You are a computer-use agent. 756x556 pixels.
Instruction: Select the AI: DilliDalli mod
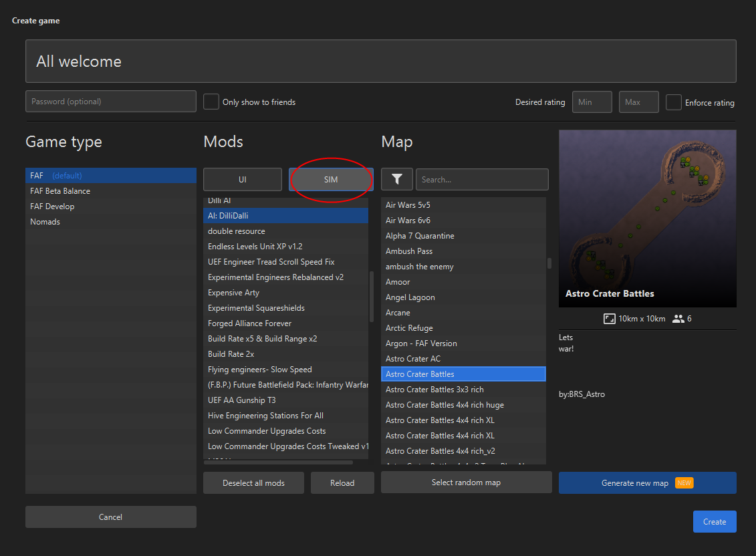click(x=285, y=216)
